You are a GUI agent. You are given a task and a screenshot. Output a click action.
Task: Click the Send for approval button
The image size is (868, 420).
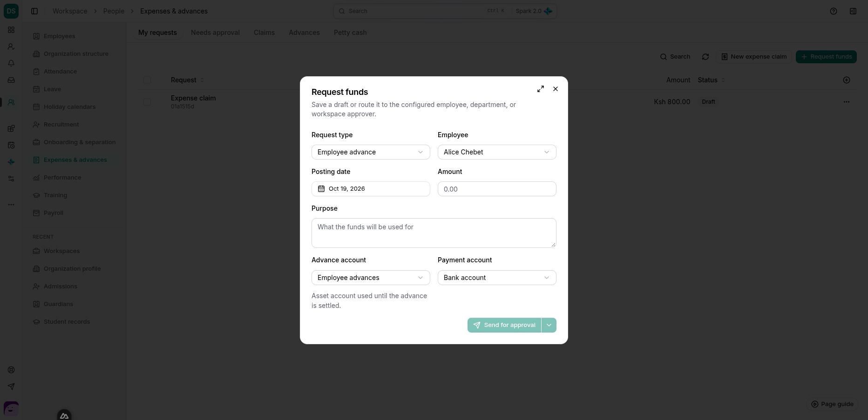[504, 325]
